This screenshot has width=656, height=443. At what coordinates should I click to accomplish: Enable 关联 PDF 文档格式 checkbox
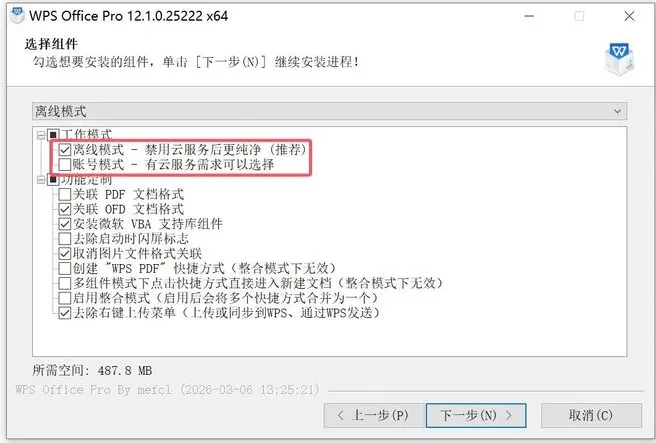64,195
